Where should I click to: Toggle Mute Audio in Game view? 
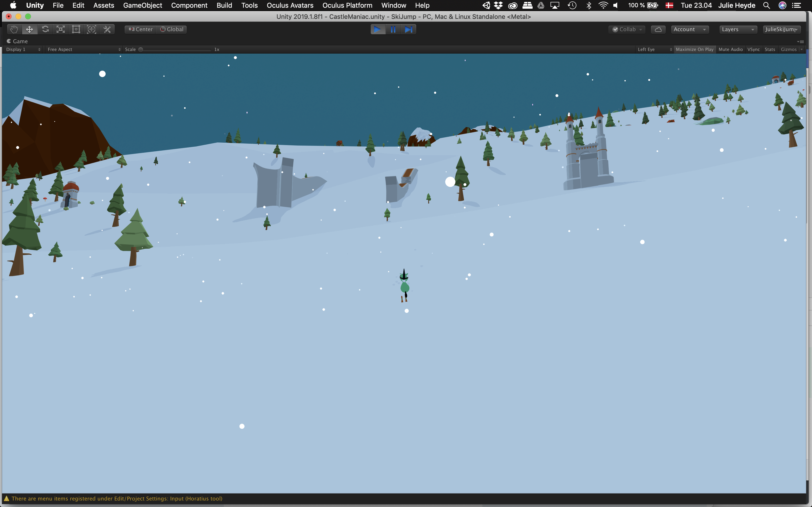point(731,49)
